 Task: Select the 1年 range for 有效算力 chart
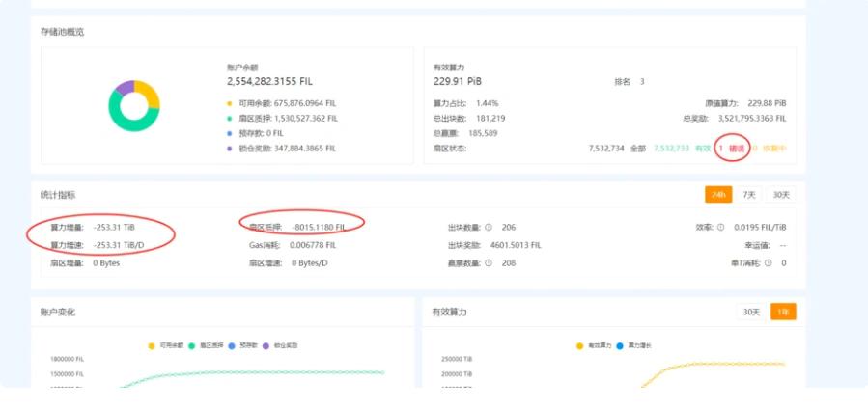(x=782, y=312)
